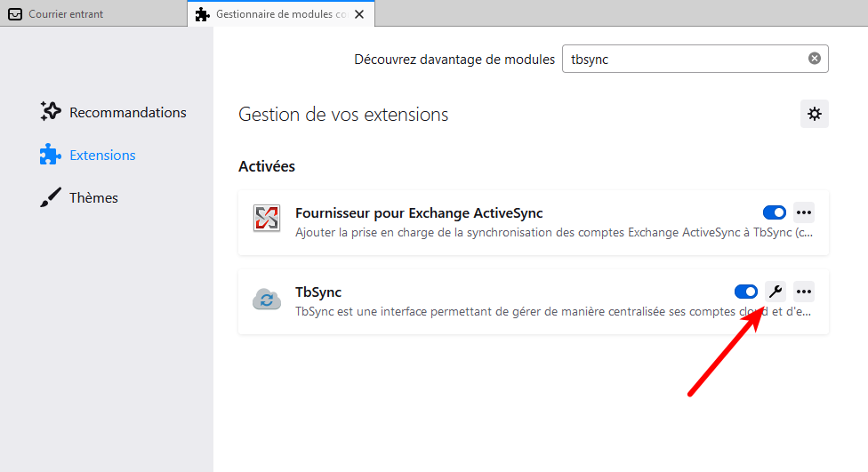Open Fournisseur pour Exchange ActiveSync details
The image size is (868, 472).
(419, 213)
